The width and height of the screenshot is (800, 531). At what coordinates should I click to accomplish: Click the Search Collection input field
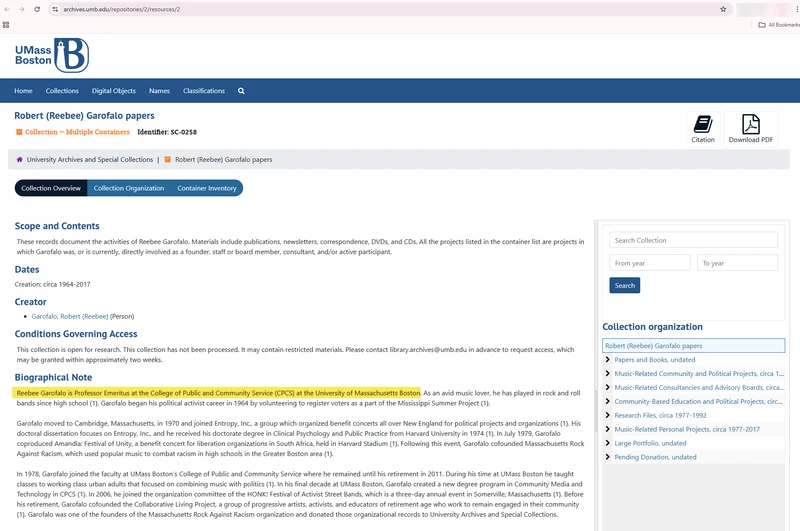(693, 240)
